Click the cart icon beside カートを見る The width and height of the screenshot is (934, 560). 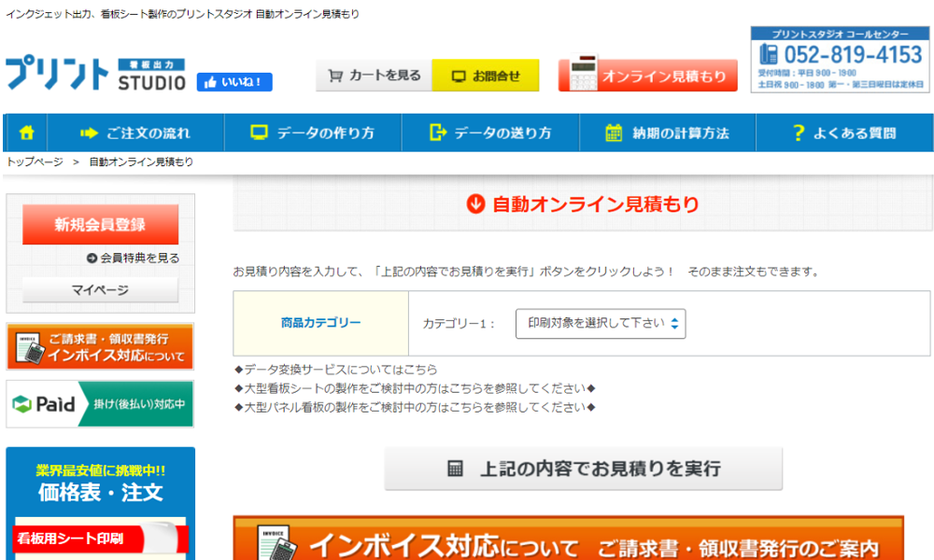click(x=335, y=76)
